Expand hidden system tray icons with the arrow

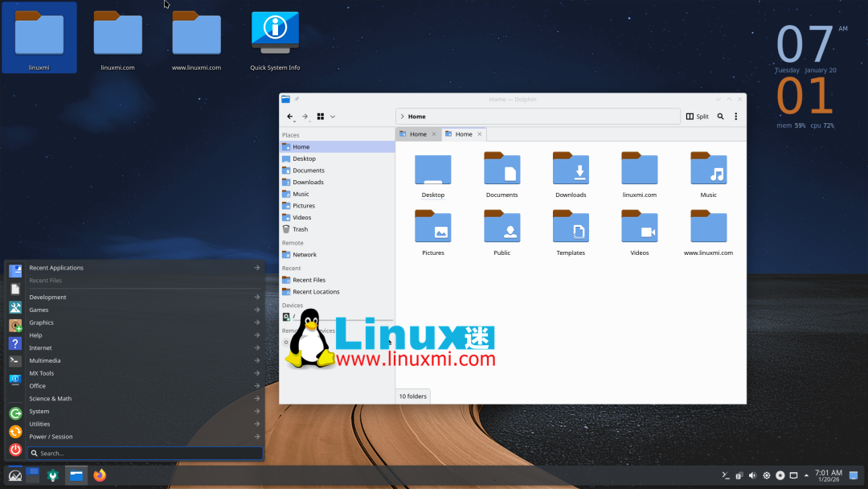(806, 475)
